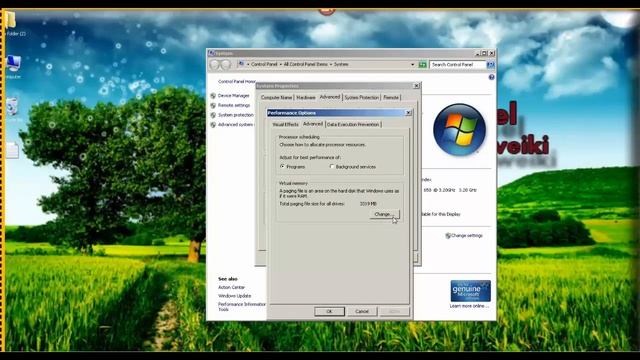Viewport: 640px width, 360px height.
Task: Click the green refresh address bar icon
Action: [x=422, y=64]
